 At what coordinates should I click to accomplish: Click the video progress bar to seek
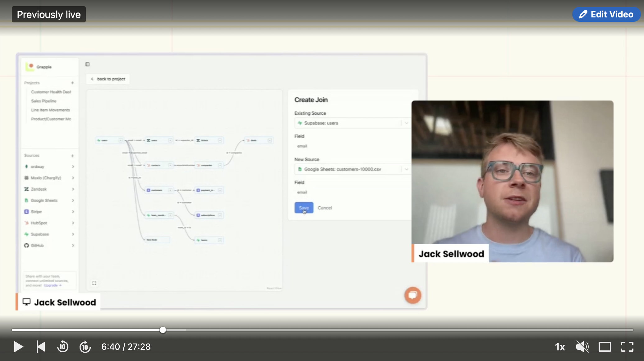click(311, 330)
